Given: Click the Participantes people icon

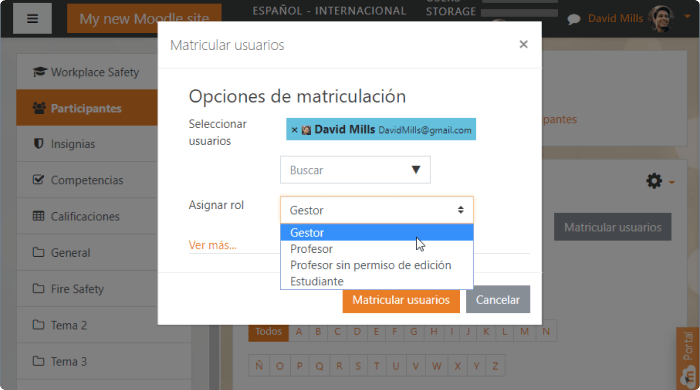Looking at the screenshot, I should (x=39, y=108).
